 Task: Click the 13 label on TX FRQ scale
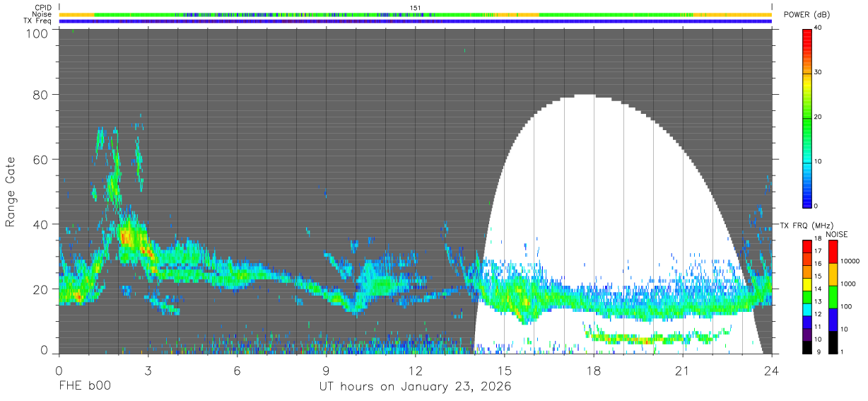point(818,302)
